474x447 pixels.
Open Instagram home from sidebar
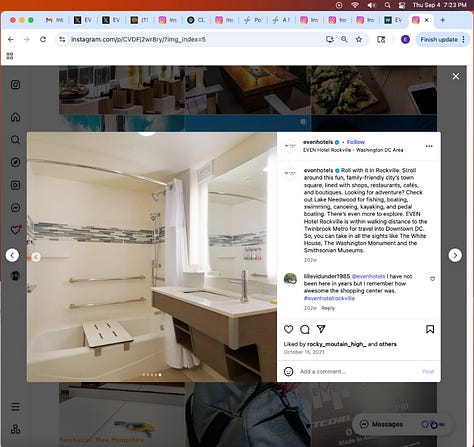coord(15,117)
